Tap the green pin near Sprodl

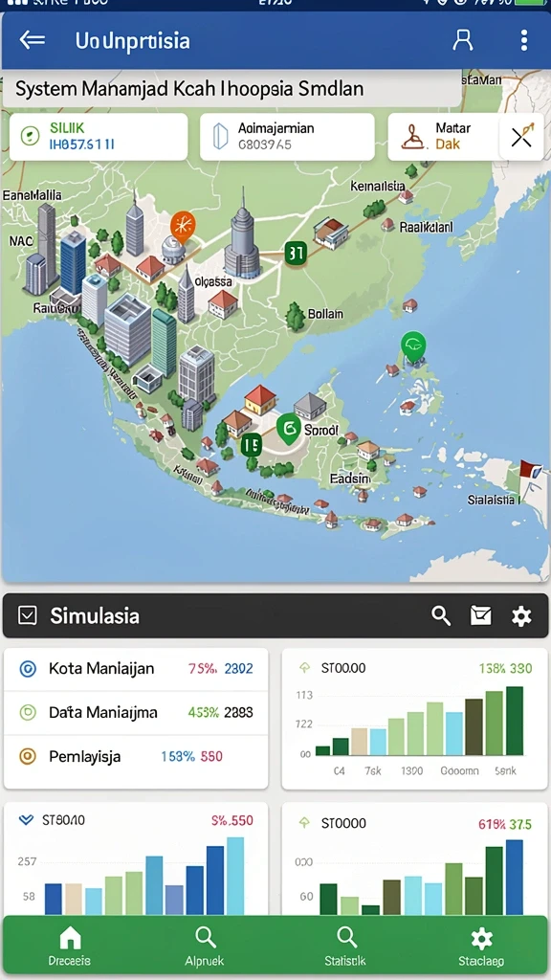tap(289, 429)
